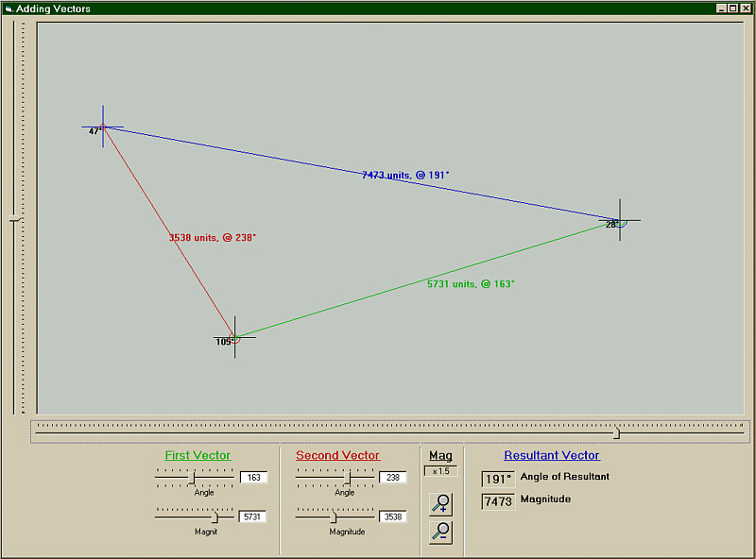Click the Second Vector heading link
Image resolution: width=756 pixels, height=559 pixels.
338,455
